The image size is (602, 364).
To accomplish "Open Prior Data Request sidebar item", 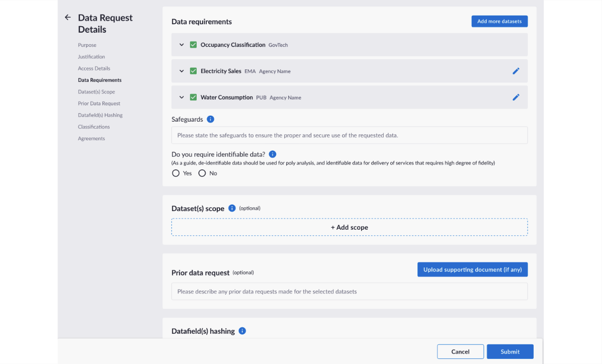I will 99,103.
